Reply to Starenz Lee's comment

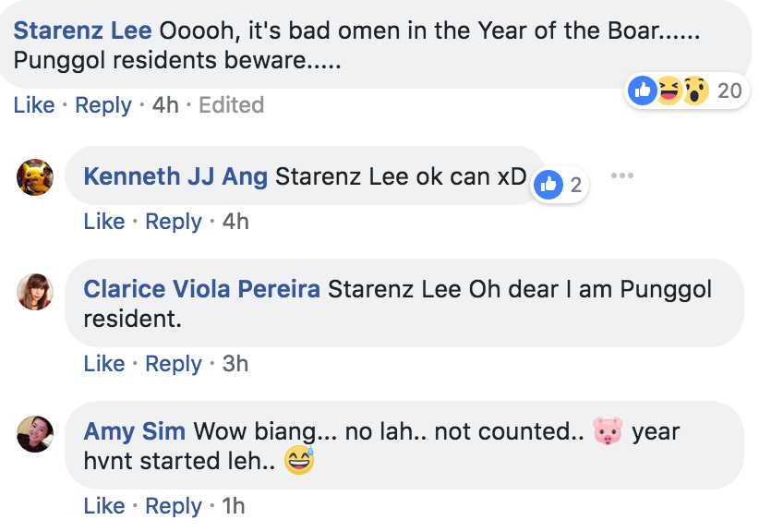coord(103,105)
